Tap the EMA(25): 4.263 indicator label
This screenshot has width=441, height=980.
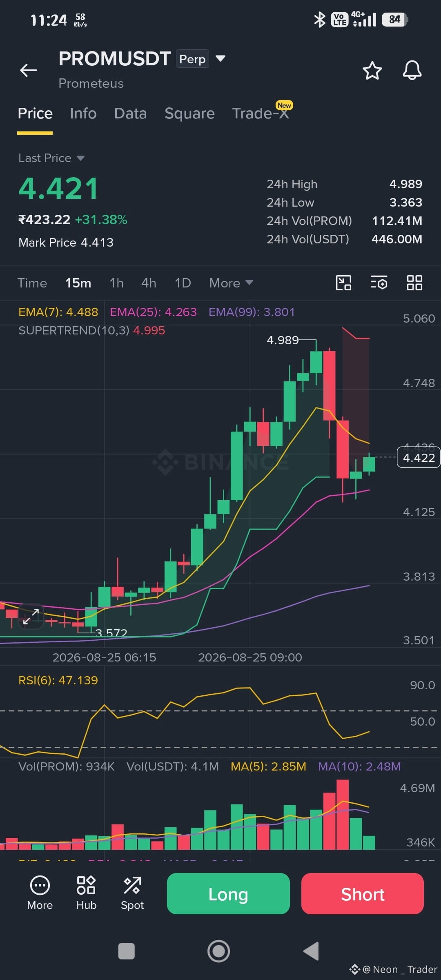pyautogui.click(x=153, y=312)
